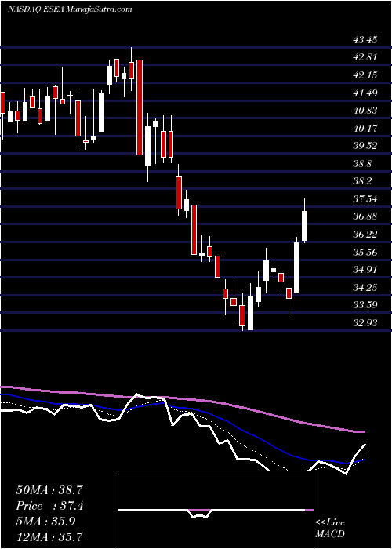392x549 pixels.
Task: Select the 34.25 price axis label
Action: [x=365, y=288]
